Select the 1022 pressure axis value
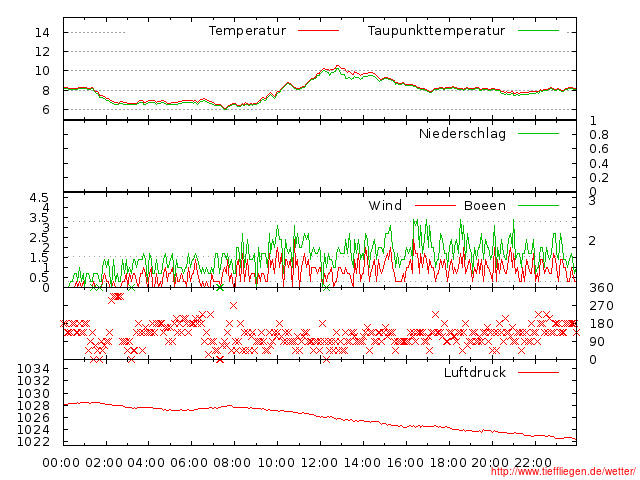640x480 pixels. pyautogui.click(x=33, y=442)
